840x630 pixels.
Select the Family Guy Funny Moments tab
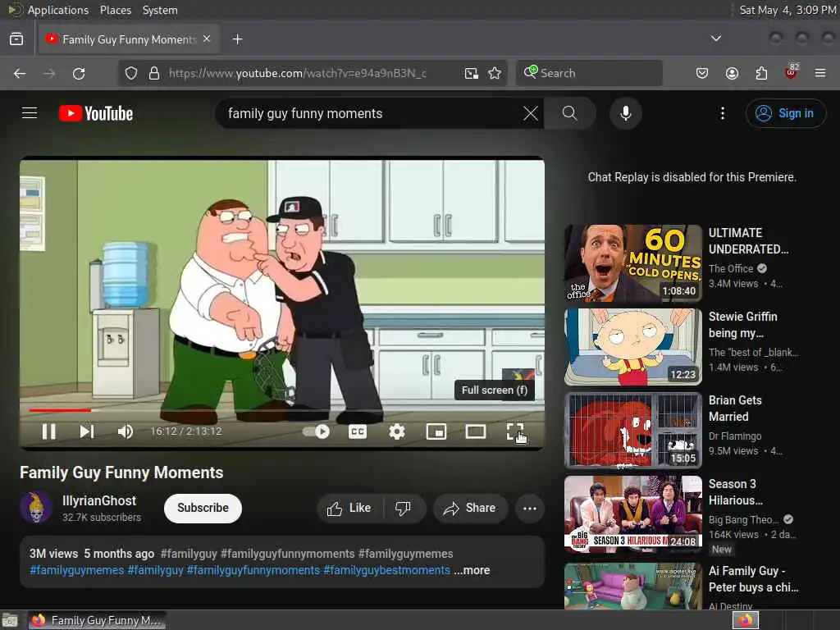[x=129, y=39]
